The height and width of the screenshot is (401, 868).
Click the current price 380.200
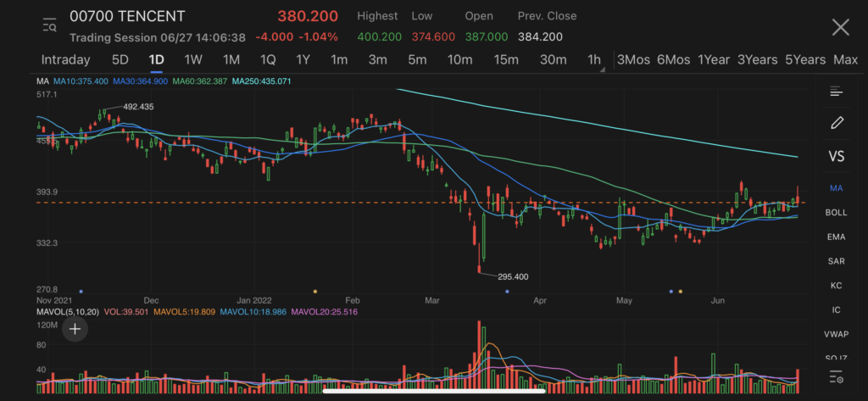click(308, 16)
